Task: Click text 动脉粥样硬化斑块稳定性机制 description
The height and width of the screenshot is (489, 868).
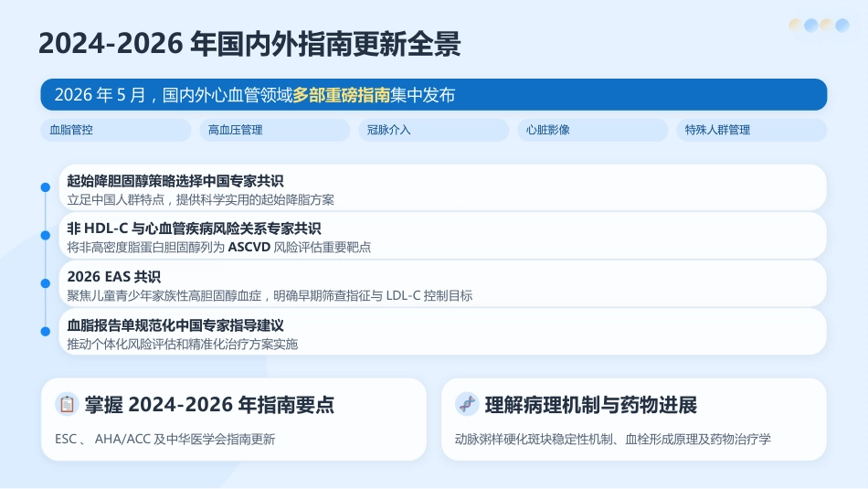Action: pos(613,439)
